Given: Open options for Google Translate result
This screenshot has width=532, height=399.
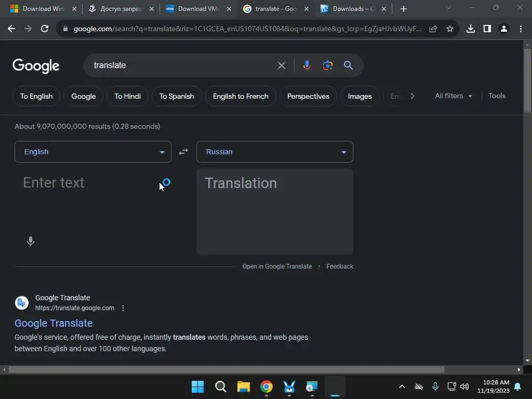Looking at the screenshot, I should pyautogui.click(x=123, y=308).
